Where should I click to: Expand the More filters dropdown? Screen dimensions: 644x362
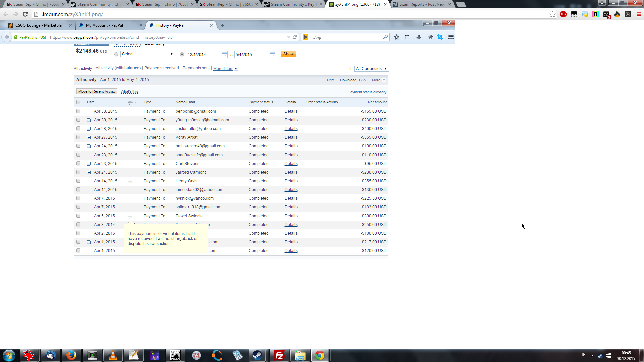tap(225, 69)
